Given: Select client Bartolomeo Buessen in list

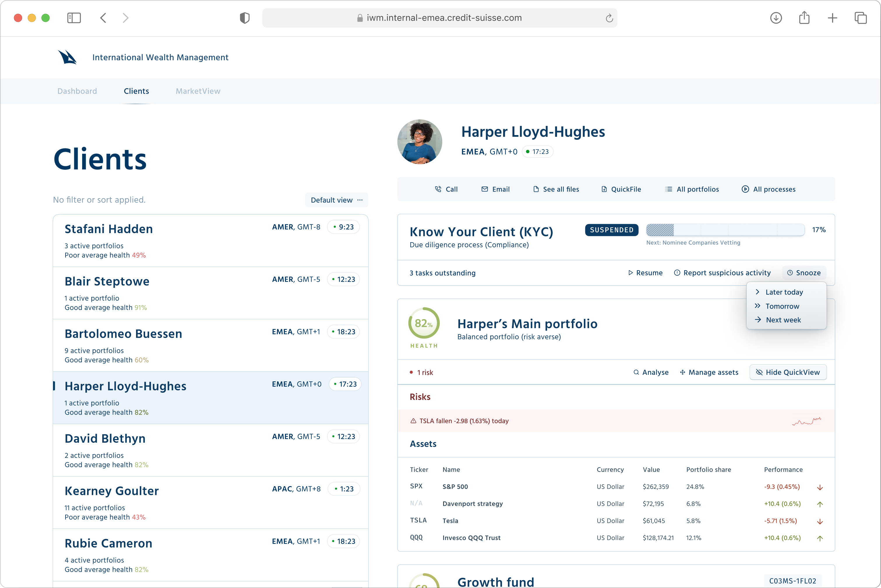Looking at the screenshot, I should (x=124, y=334).
